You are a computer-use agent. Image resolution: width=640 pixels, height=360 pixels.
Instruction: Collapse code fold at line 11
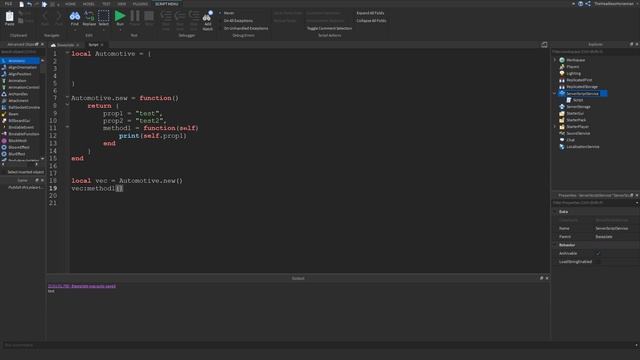pos(67,127)
